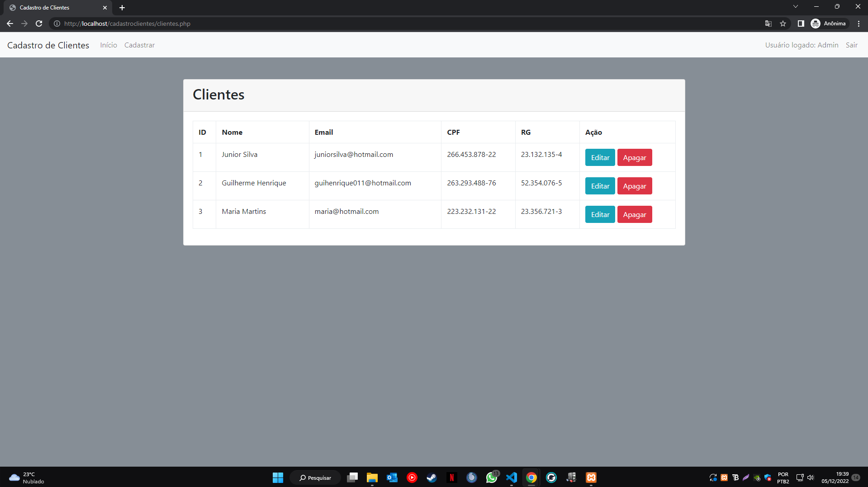Open the Windows Start menu

tap(278, 478)
